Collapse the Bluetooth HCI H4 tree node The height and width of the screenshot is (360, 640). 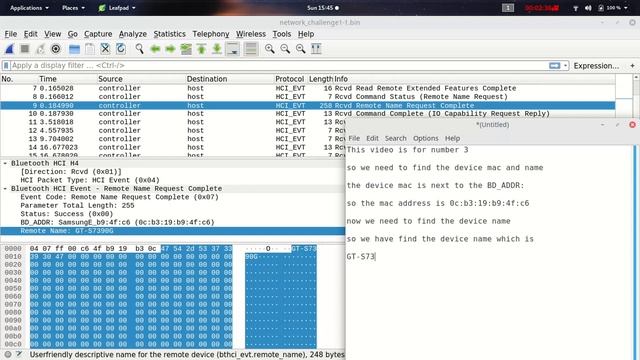click(x=5, y=163)
